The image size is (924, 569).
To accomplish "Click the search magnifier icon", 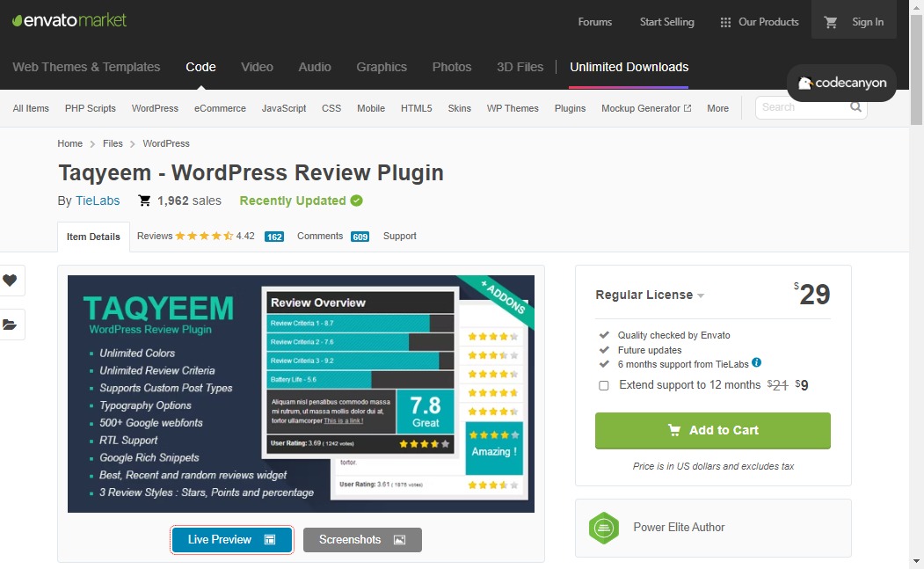I will (x=855, y=107).
